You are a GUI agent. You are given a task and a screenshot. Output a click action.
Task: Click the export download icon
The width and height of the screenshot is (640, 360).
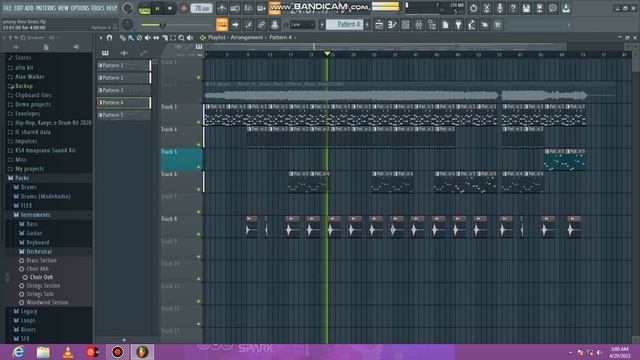click(566, 8)
